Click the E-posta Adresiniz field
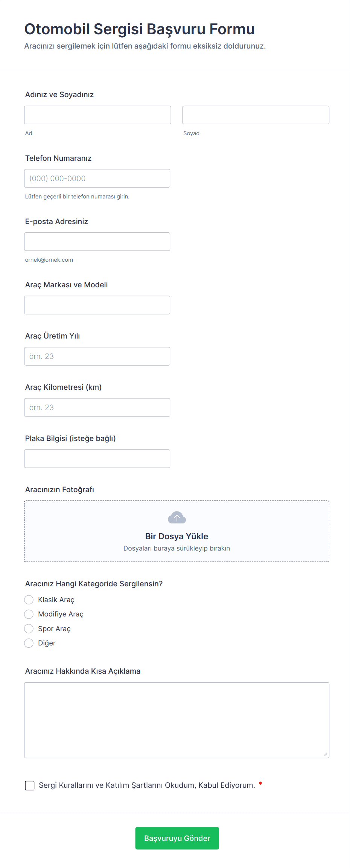 pos(97,241)
